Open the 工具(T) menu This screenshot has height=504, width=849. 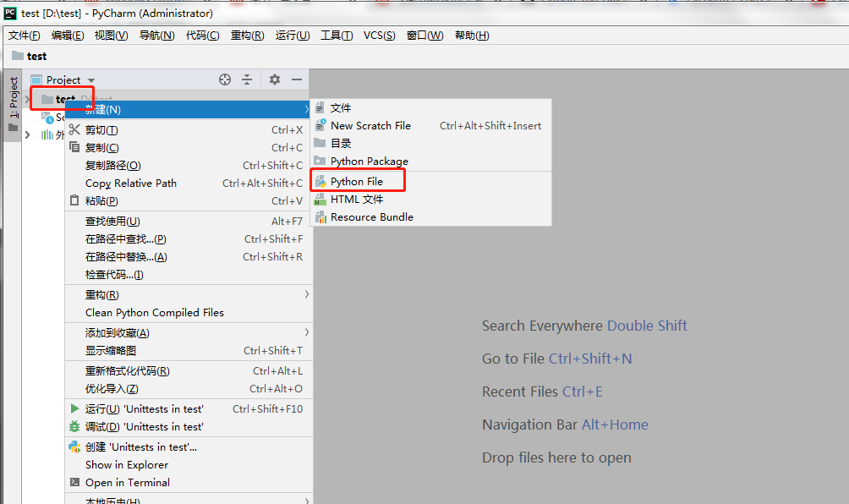pos(337,36)
